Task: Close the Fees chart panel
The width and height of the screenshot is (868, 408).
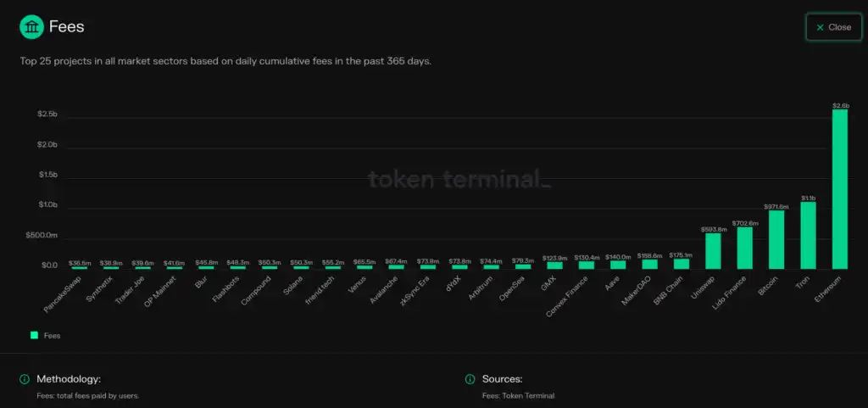Action: 832,27
